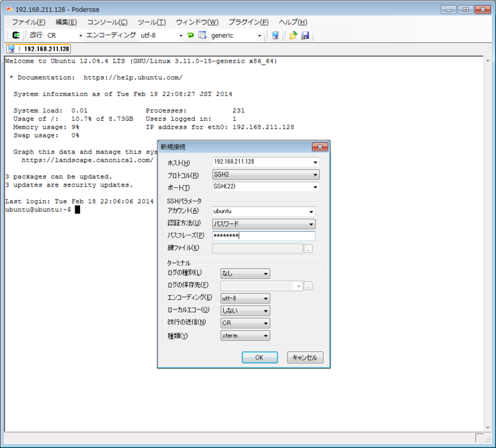Image resolution: width=496 pixels, height=448 pixels.
Task: Open the プラグイン(P) menu
Action: (249, 22)
